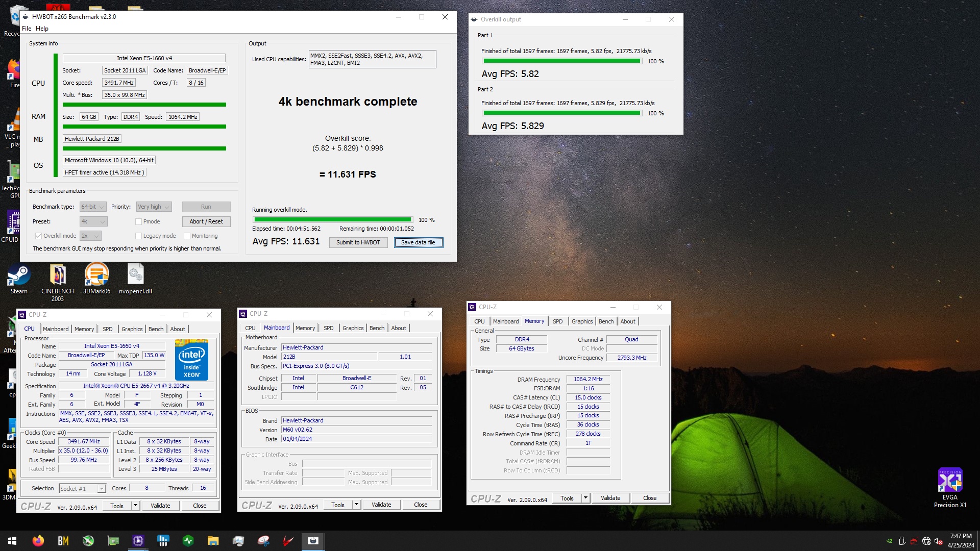Open the Selection Socket #1 dropdown
The height and width of the screenshot is (551, 980).
(x=82, y=488)
